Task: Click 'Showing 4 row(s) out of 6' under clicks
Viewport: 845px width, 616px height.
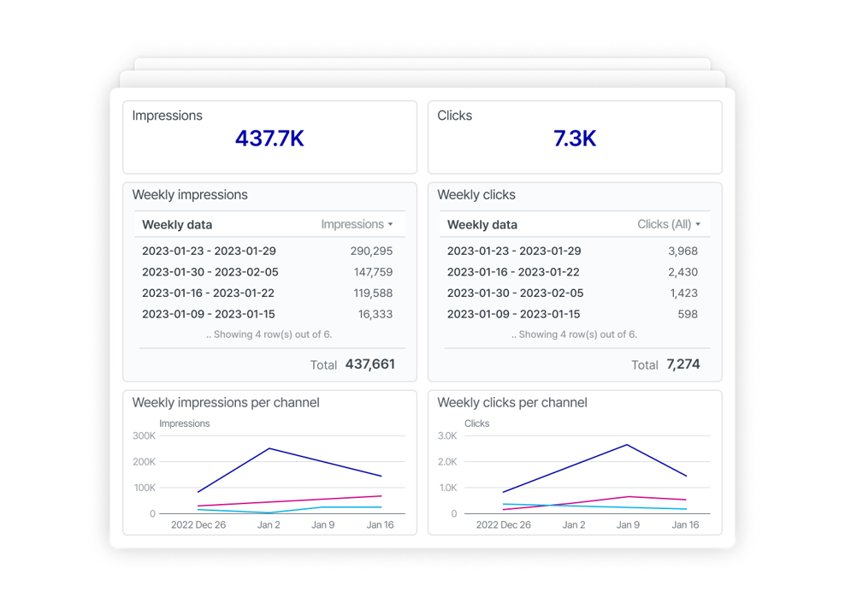Action: coord(574,335)
